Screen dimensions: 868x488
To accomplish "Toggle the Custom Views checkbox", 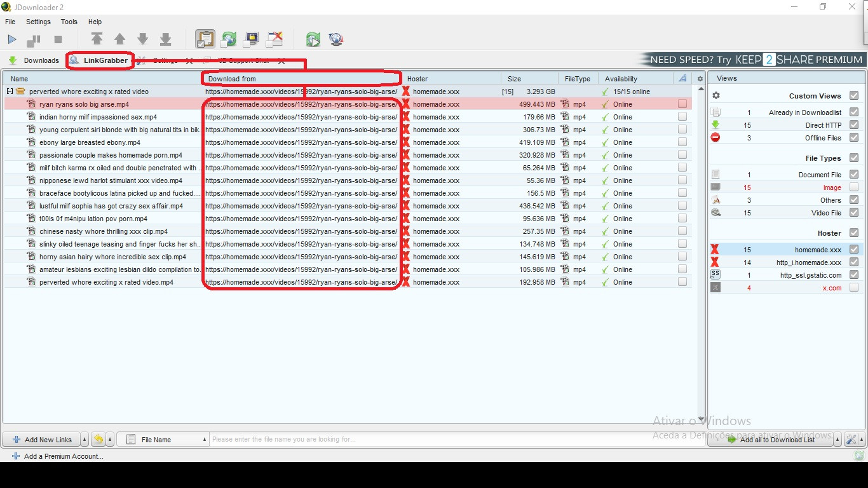I will (x=854, y=95).
